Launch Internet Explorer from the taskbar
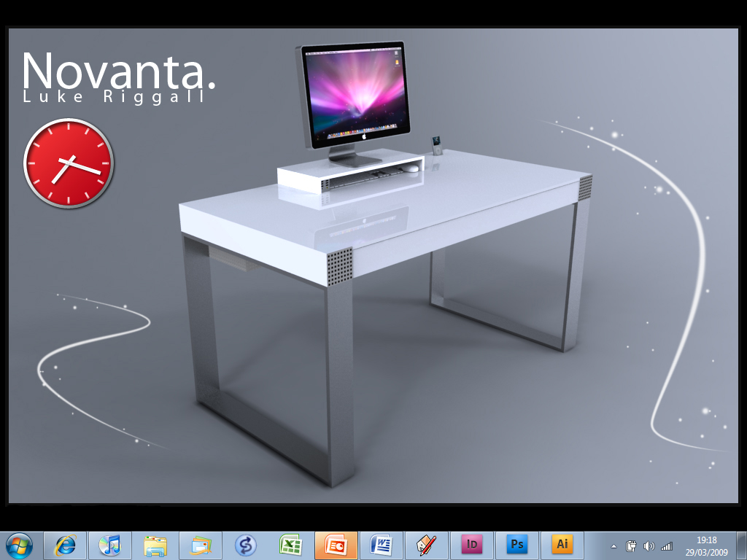Image resolution: width=747 pixels, height=560 pixels. point(65,545)
